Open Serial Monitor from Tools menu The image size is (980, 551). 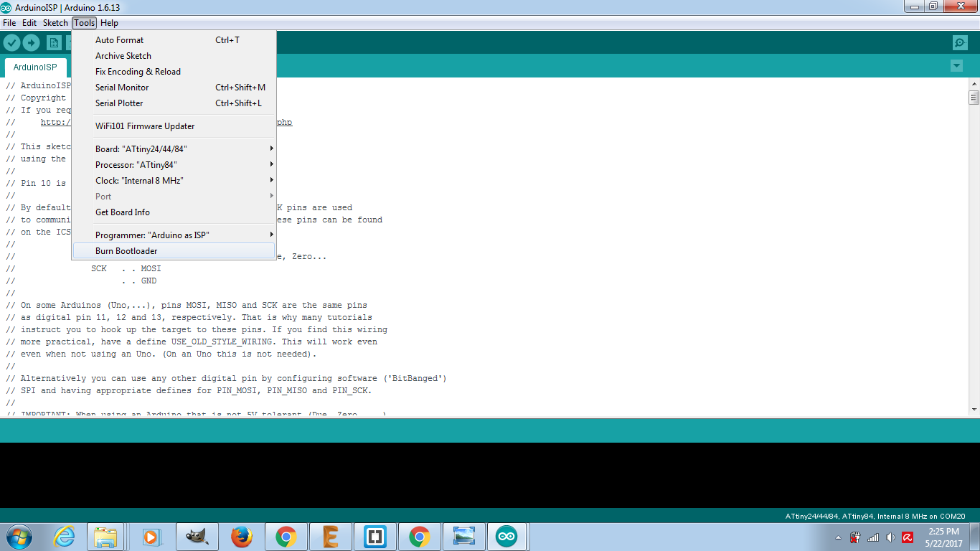pos(174,88)
